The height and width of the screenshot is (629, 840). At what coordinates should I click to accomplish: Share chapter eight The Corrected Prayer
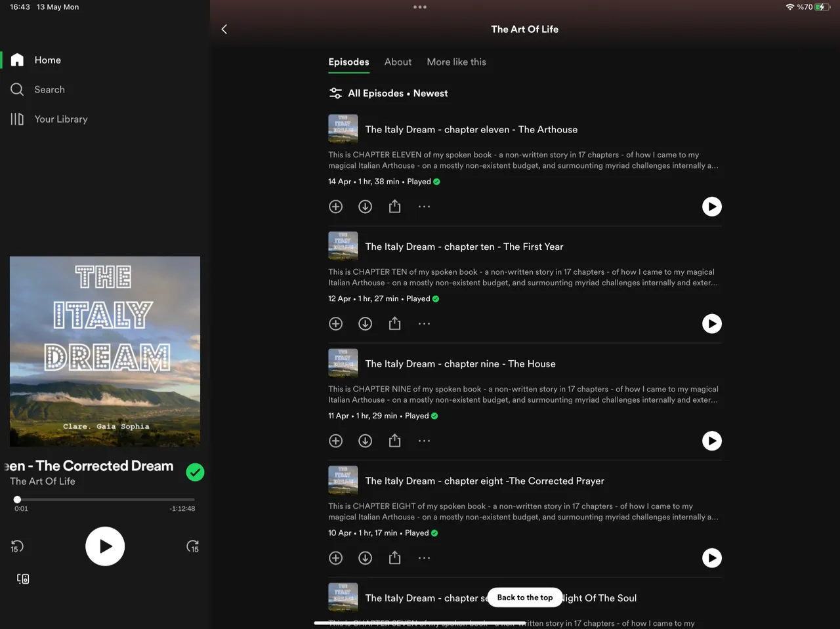pos(394,558)
